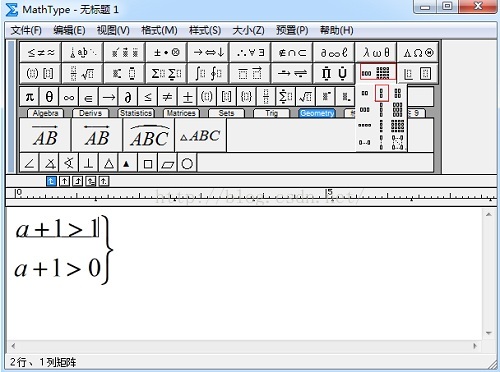Open the set theory symbols palette
The height and width of the screenshot is (372, 500).
click(x=292, y=52)
